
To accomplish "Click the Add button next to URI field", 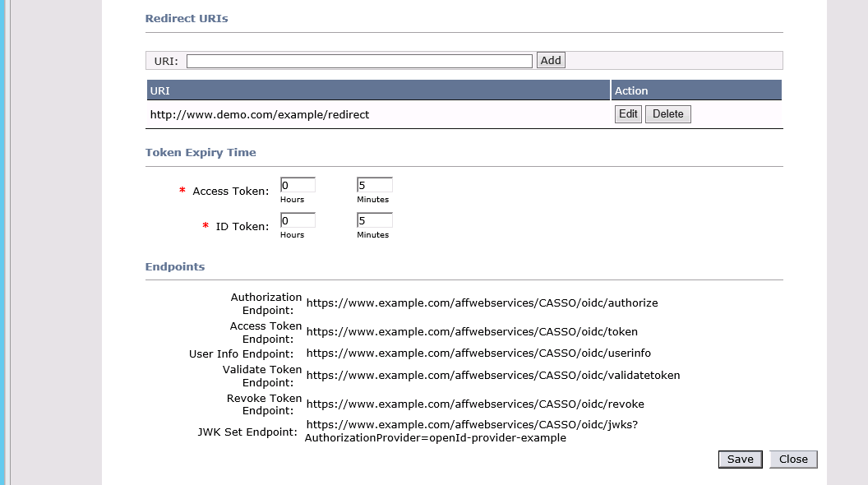I will [x=550, y=59].
